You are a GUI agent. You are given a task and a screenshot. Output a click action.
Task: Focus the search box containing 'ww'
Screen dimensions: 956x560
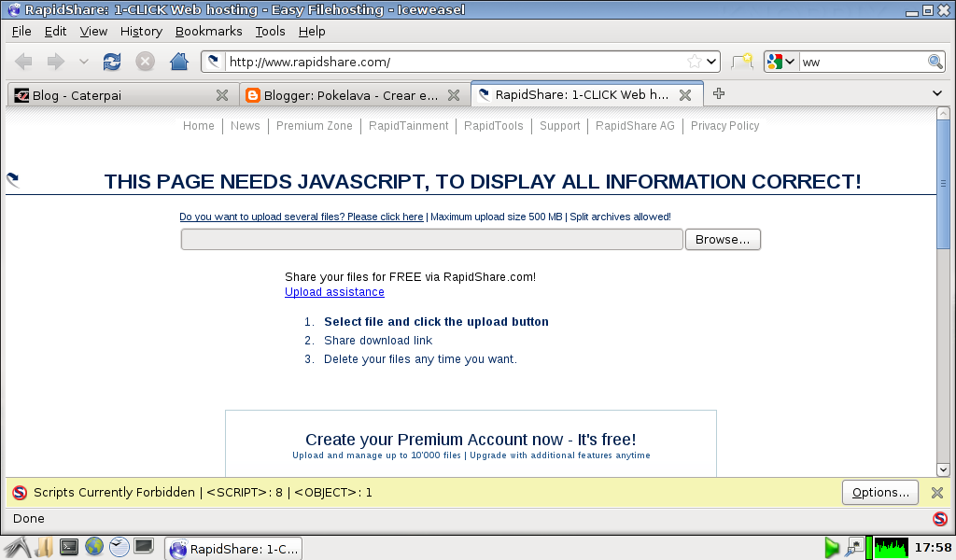pyautogui.click(x=862, y=62)
